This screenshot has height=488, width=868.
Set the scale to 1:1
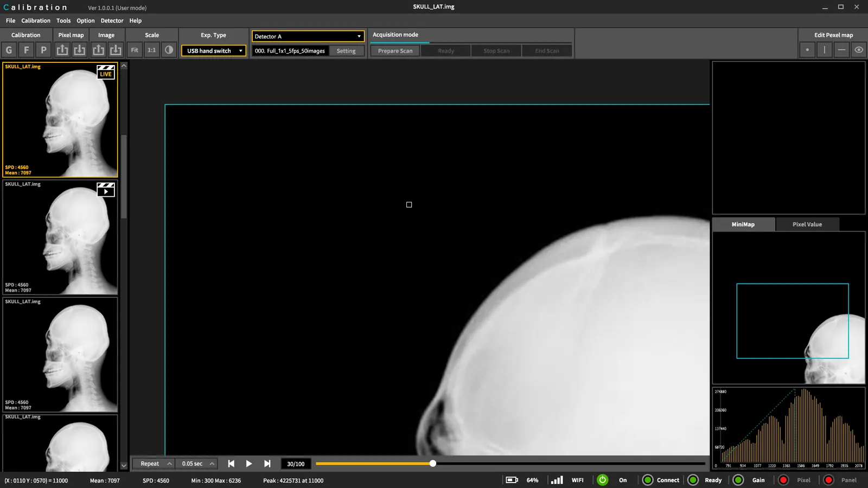tap(152, 50)
